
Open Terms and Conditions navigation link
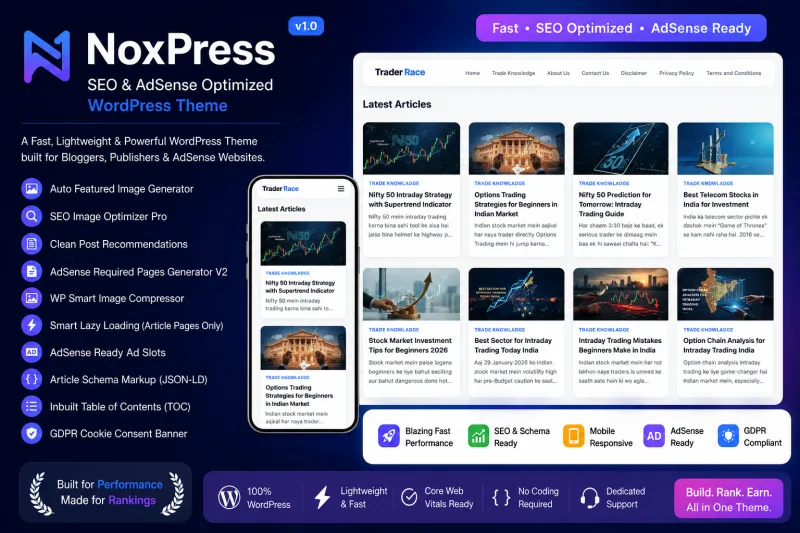click(x=734, y=73)
